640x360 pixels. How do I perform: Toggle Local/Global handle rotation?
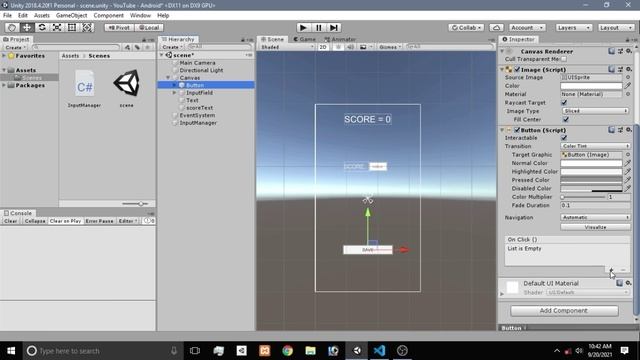[149, 27]
